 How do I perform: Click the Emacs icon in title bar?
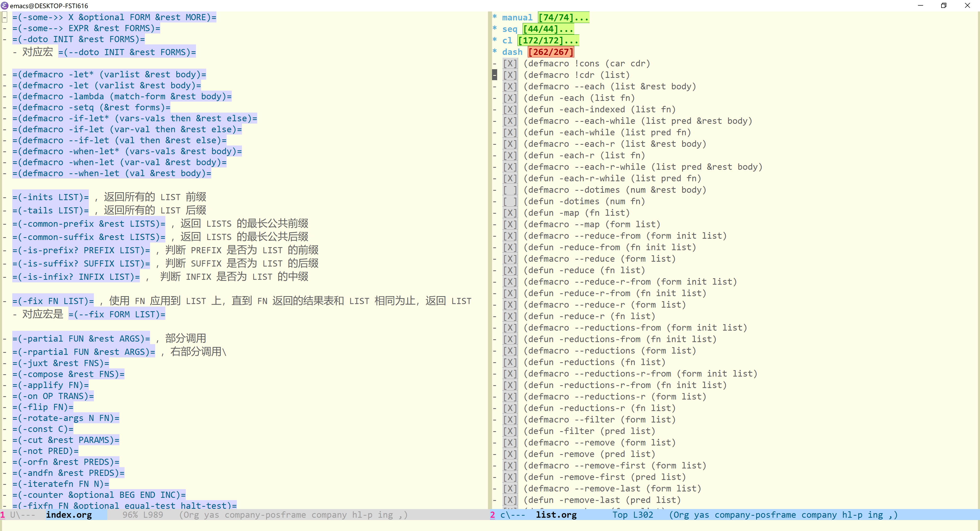(5, 5)
